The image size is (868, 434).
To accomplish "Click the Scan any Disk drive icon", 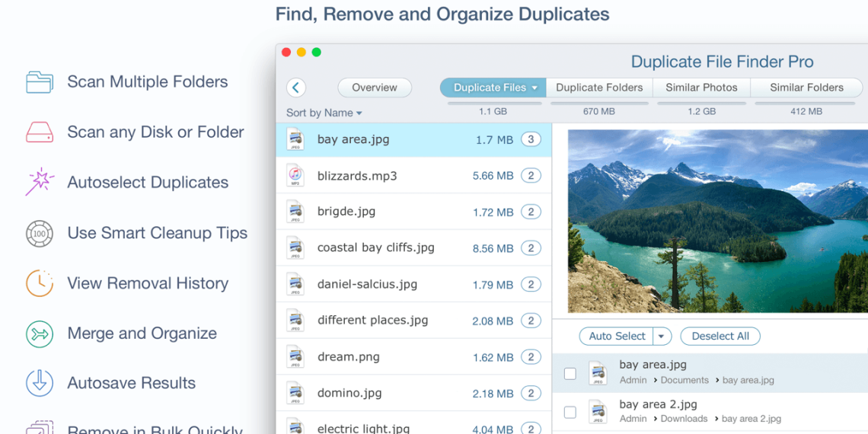I will [40, 132].
